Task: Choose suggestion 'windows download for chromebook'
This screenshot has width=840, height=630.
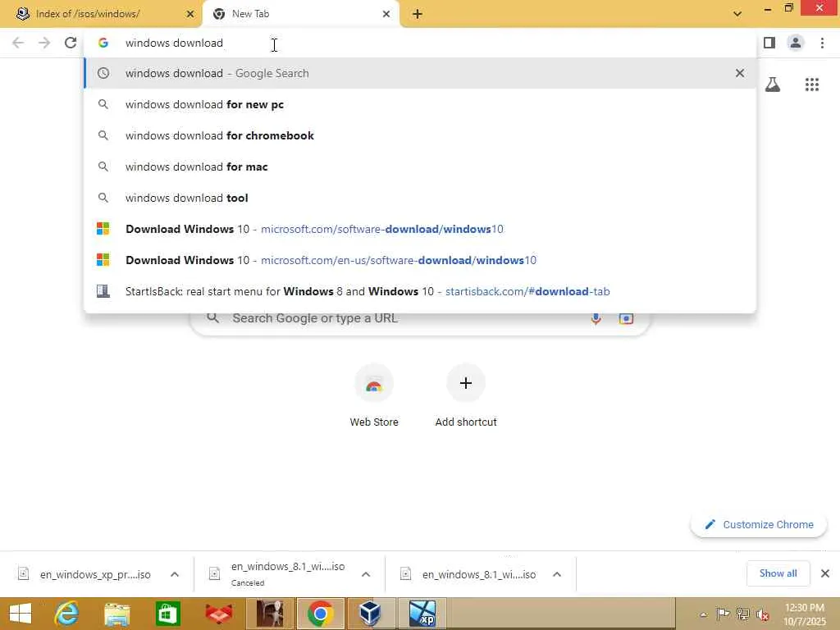Action: [x=420, y=135]
